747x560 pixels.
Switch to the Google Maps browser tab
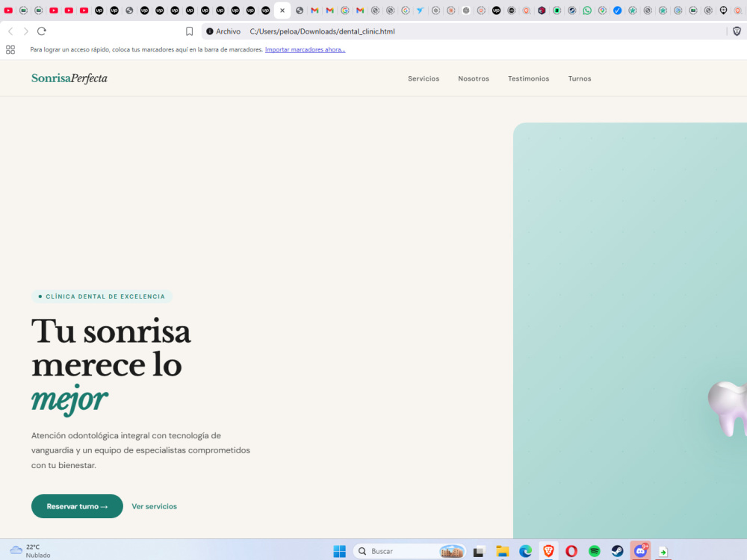tap(602, 10)
